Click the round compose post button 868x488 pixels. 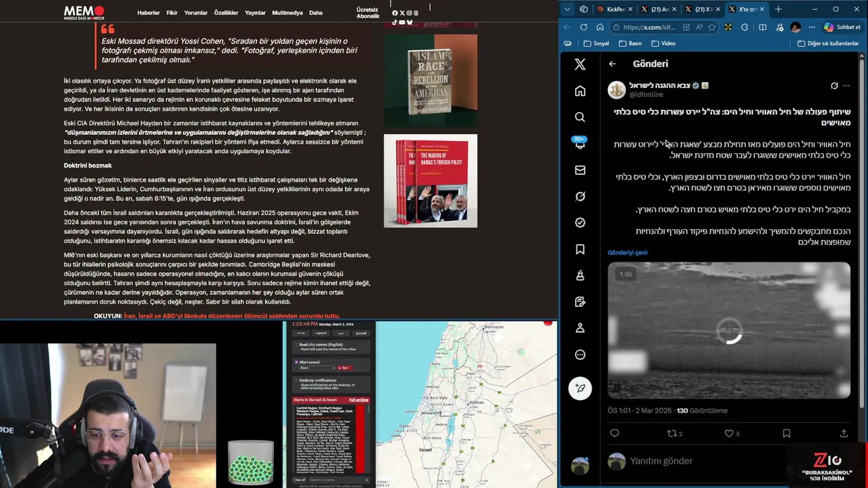point(580,388)
